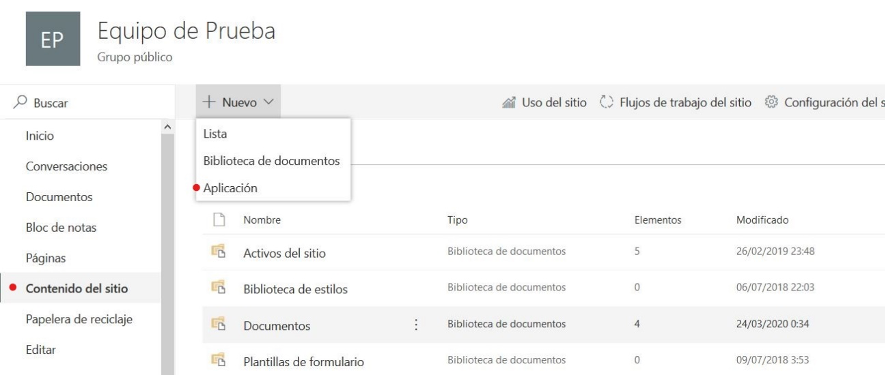
Task: Click date 24/03/2020 0:34
Action: click(x=772, y=324)
